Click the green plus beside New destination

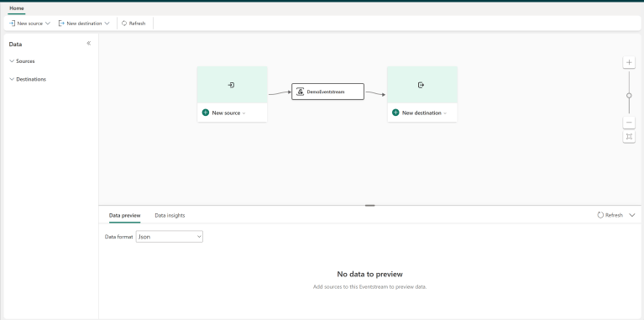pos(395,113)
